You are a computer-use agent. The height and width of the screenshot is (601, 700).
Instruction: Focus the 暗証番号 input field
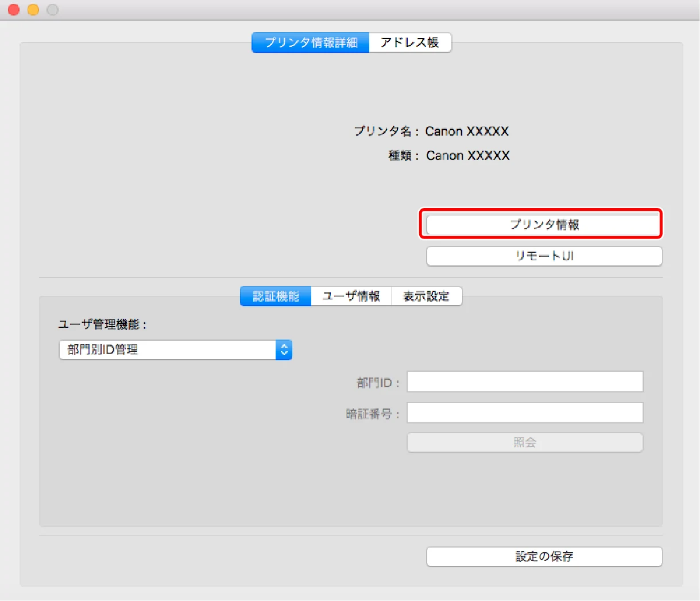click(525, 413)
